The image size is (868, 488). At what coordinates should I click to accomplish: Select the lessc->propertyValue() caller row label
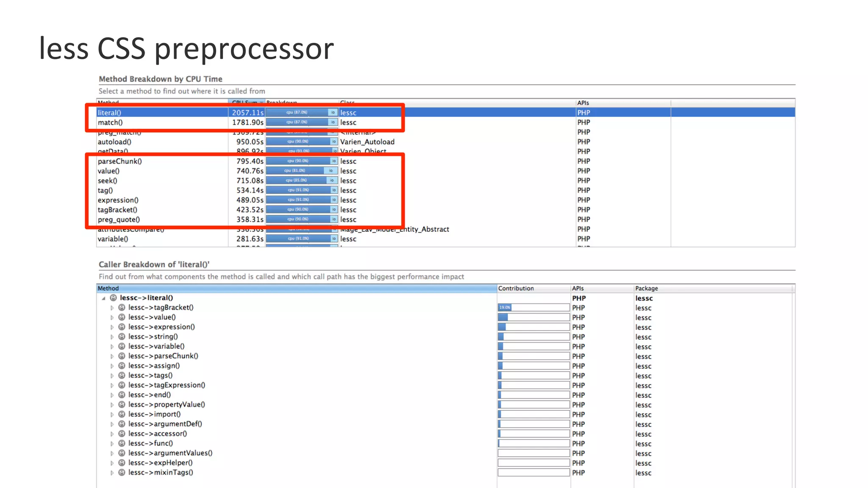pos(167,405)
